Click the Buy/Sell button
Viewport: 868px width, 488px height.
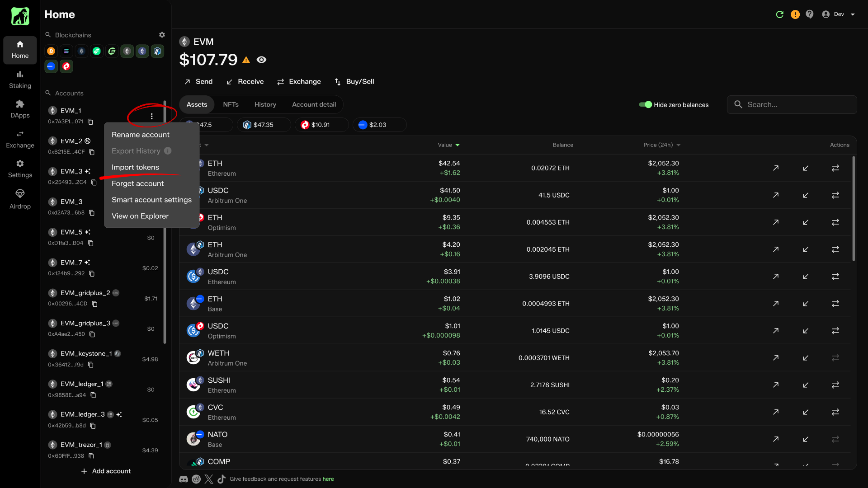pos(354,82)
